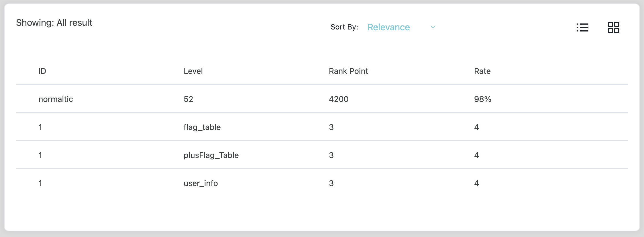Viewport: 644px width, 237px height.
Task: Click the Rank Point column header
Action: [348, 71]
